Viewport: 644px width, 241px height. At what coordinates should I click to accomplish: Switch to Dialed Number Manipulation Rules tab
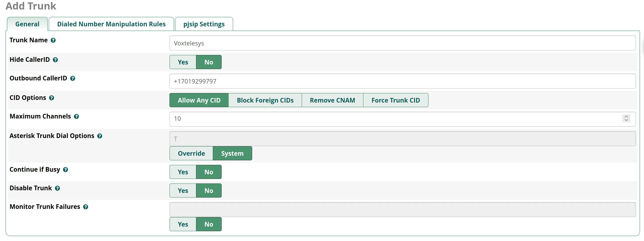tap(111, 24)
